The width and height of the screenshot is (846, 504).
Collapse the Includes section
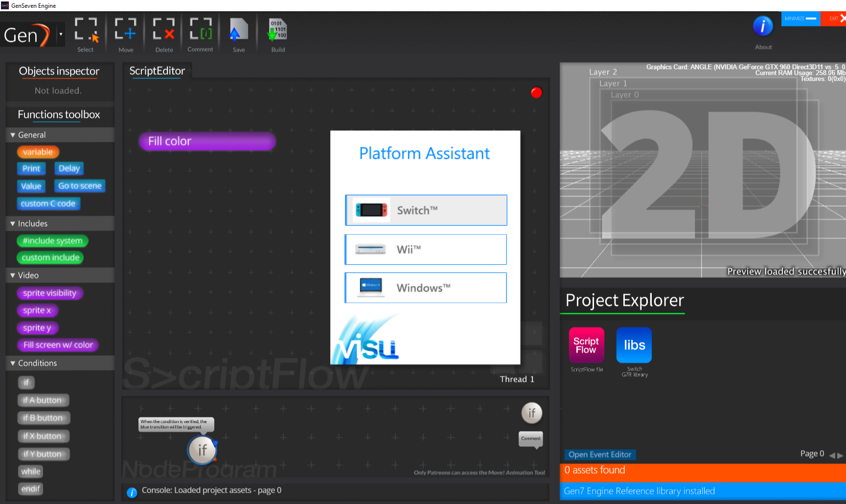[13, 224]
